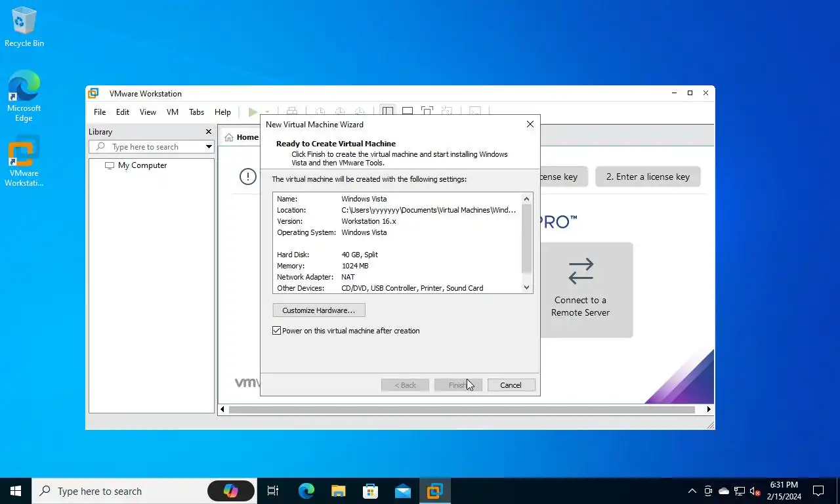
Task: Open the VMware Workstation desktop shortcut
Action: (24, 161)
